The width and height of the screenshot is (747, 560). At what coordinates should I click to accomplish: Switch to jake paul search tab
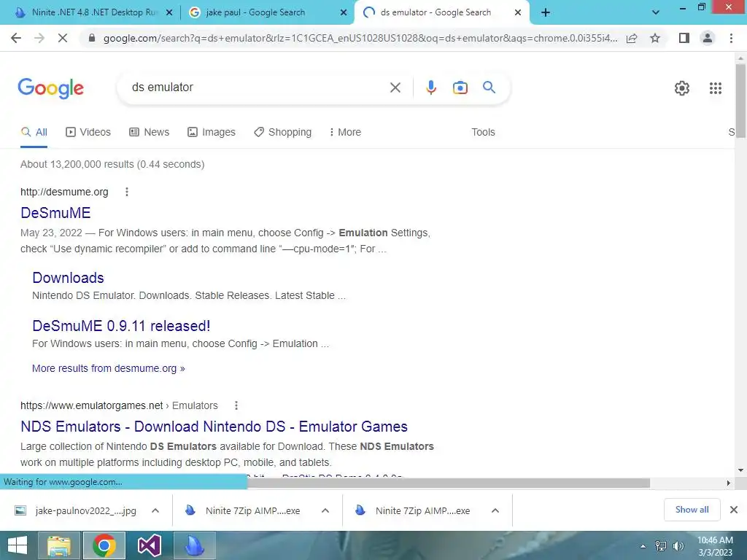255,12
